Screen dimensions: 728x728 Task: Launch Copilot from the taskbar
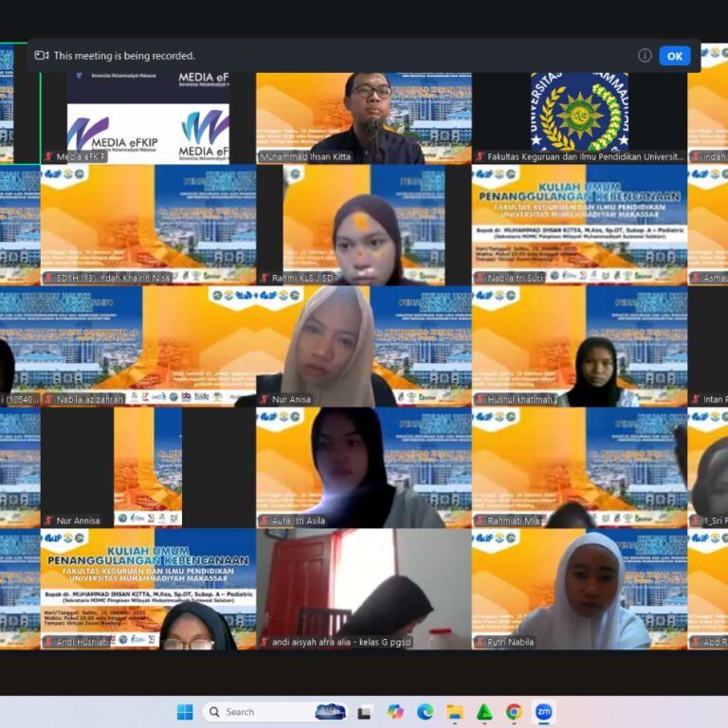(395, 712)
